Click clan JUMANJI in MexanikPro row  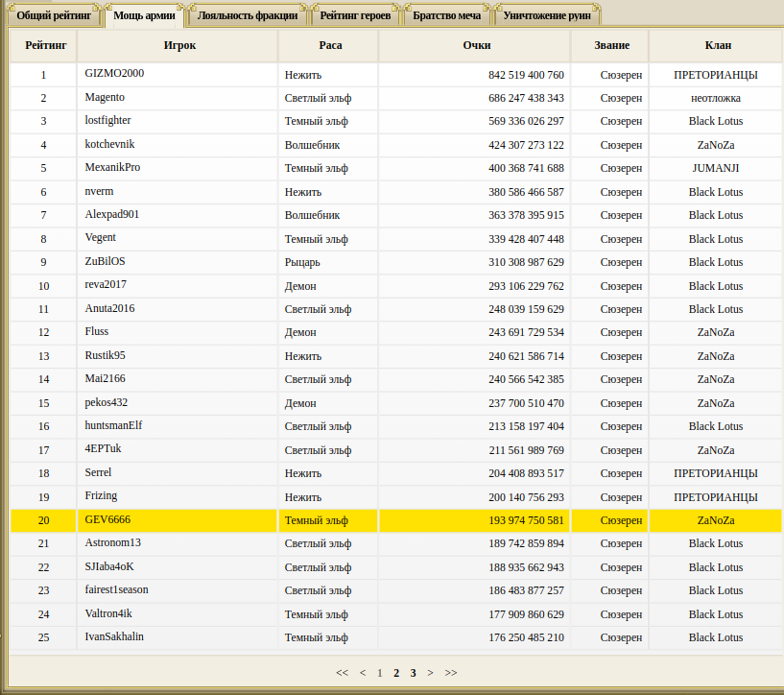716,168
